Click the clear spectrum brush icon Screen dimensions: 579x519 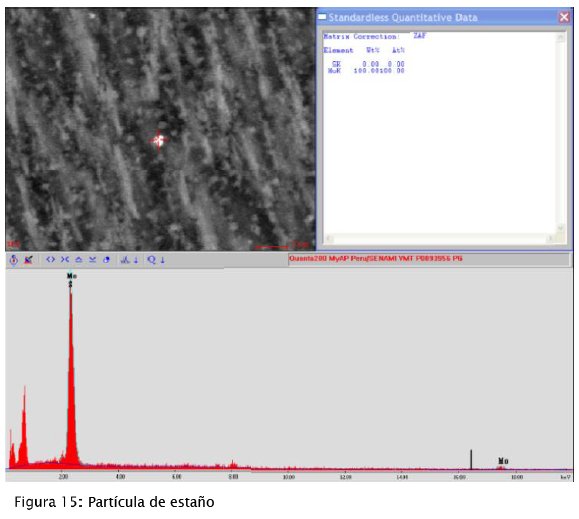[28, 260]
